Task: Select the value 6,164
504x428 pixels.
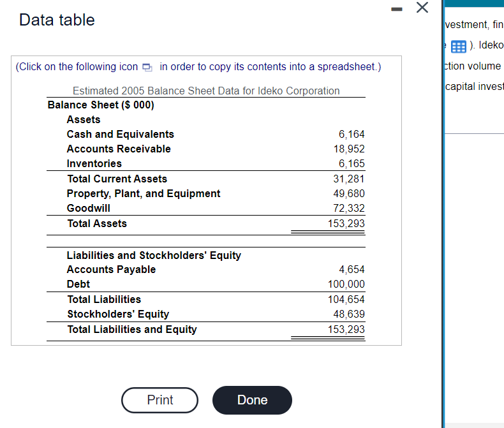Action: (352, 135)
